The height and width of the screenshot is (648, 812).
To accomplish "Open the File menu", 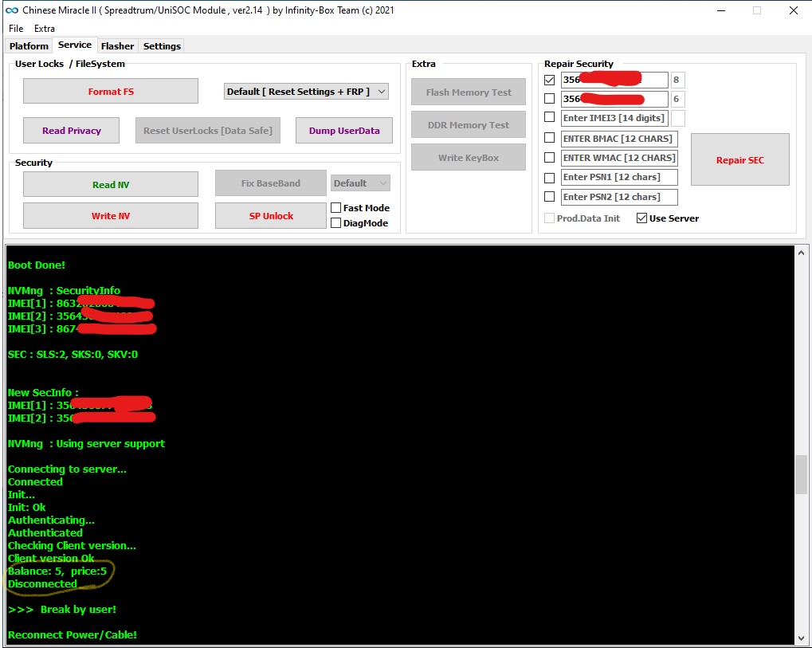I will click(x=16, y=29).
